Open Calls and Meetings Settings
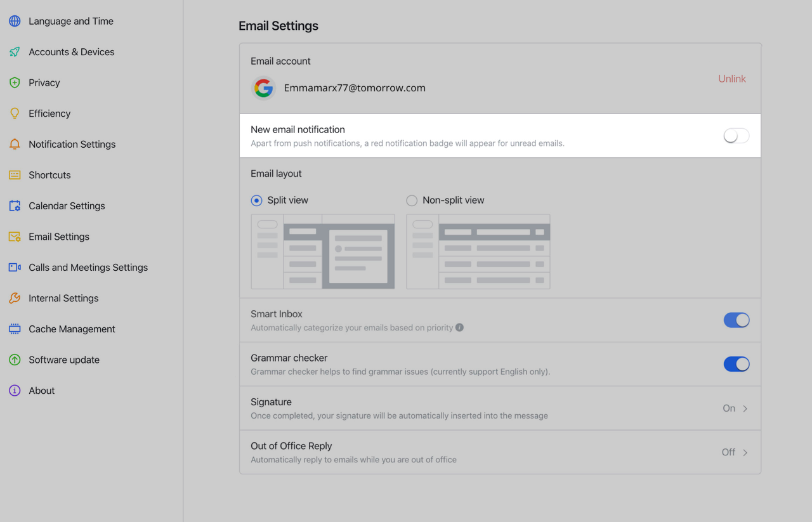The width and height of the screenshot is (812, 522). click(x=88, y=267)
